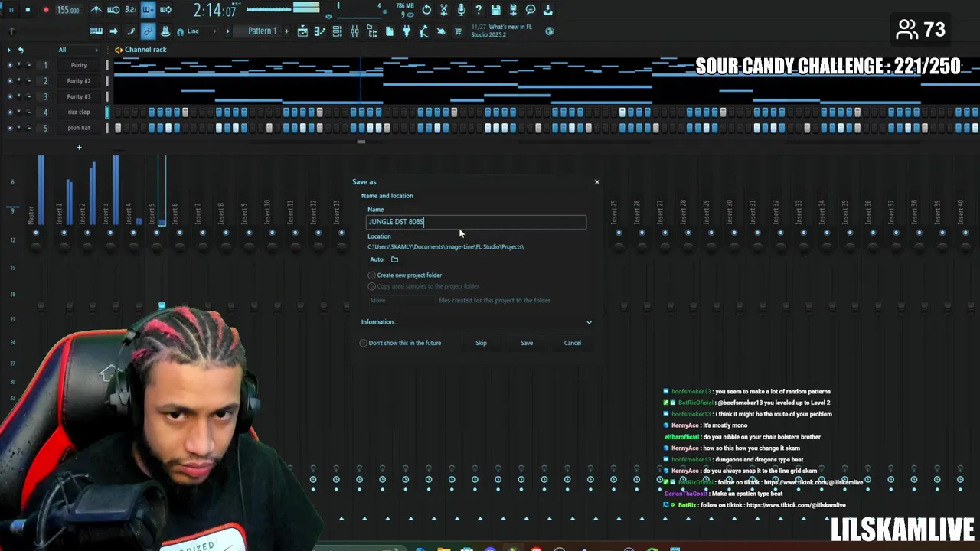The image size is (980, 551).
Task: Select the Purity #2 channel button
Action: [x=78, y=81]
